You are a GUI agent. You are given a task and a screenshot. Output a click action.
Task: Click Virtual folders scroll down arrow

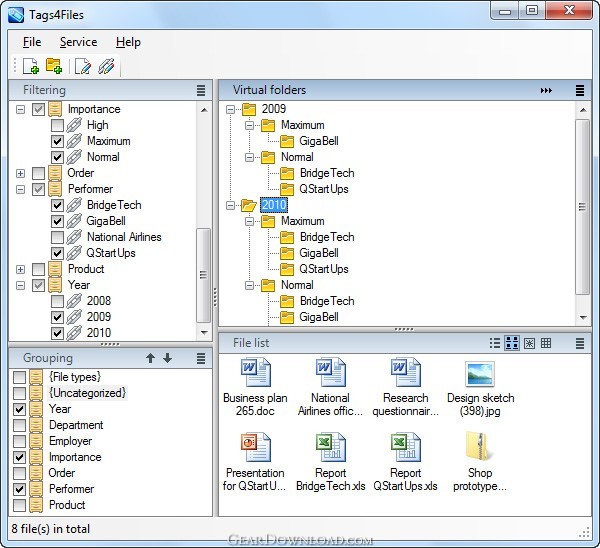pyautogui.click(x=583, y=317)
